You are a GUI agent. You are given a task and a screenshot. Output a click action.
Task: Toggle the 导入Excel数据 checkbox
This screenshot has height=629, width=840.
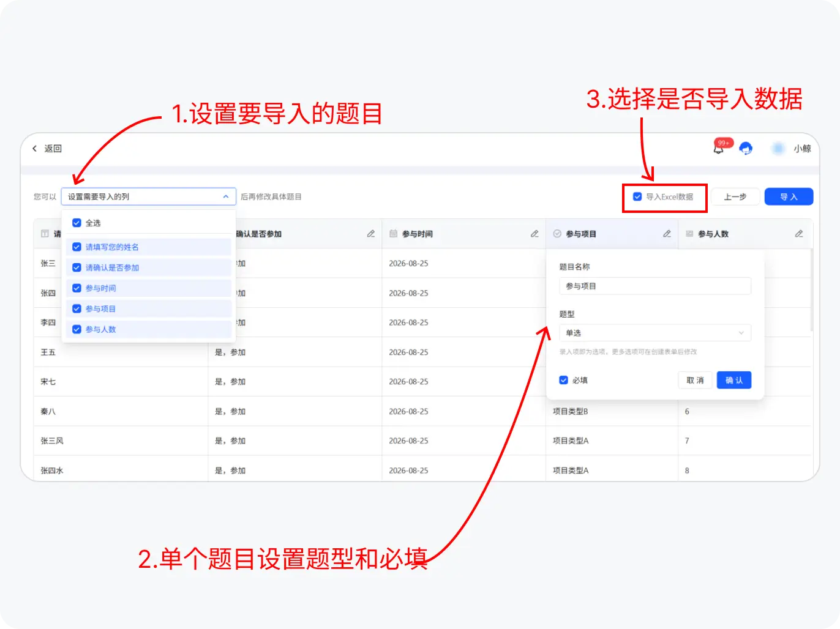pos(637,197)
